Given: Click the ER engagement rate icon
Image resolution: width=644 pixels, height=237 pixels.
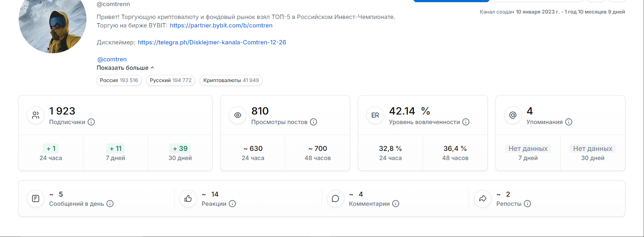Looking at the screenshot, I should pyautogui.click(x=375, y=115).
